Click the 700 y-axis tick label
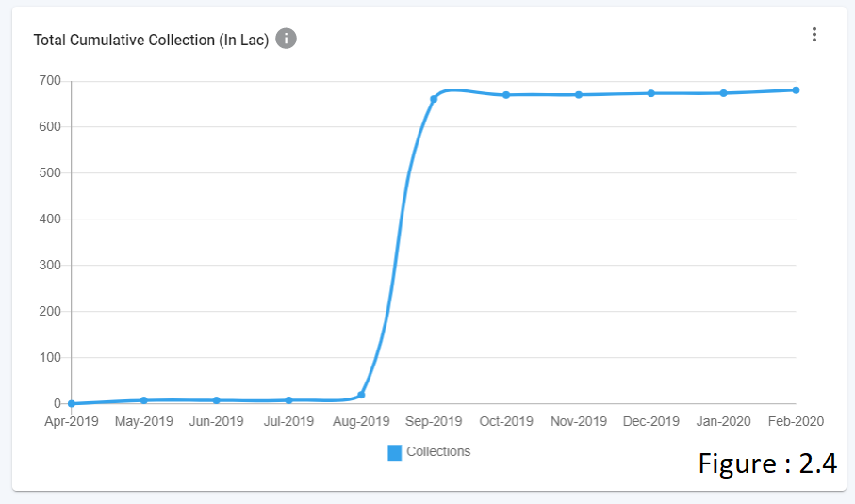This screenshot has width=855, height=504. 49,81
